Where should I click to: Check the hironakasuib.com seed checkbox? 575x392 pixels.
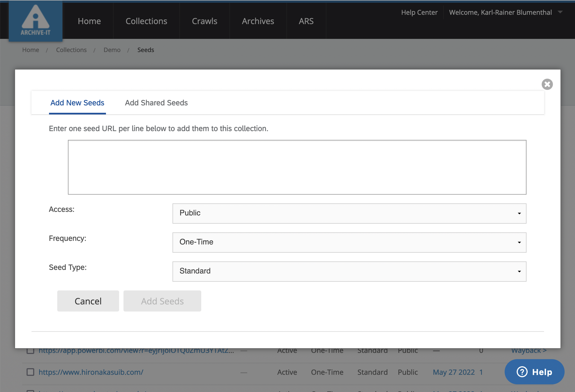coord(30,372)
